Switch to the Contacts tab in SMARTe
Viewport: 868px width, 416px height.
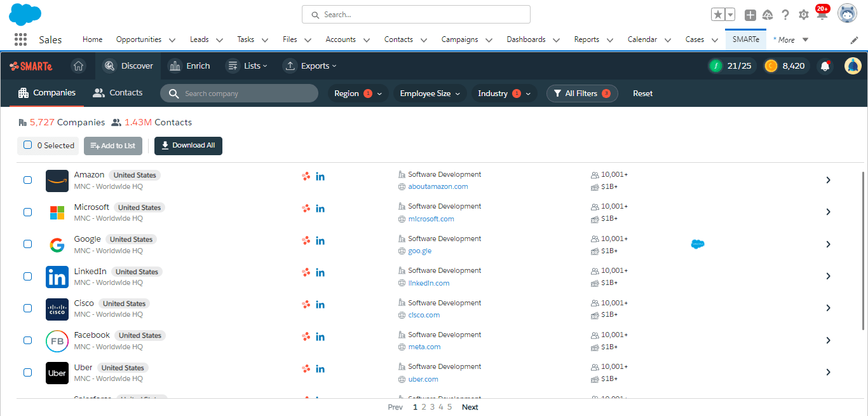[118, 93]
